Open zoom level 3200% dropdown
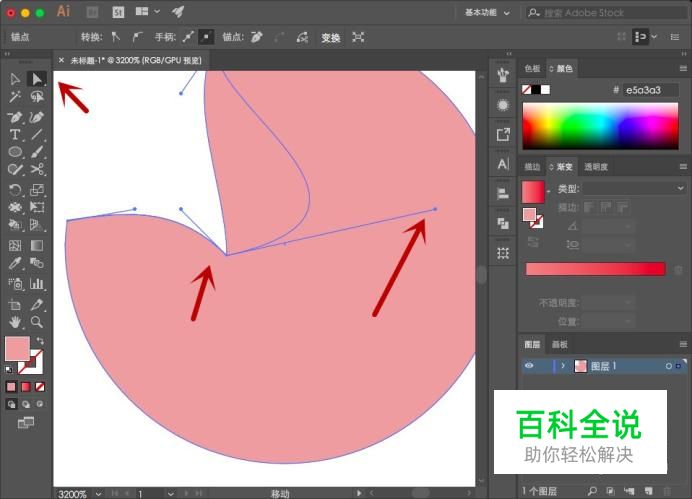Screen dimensions: 692x499 pos(98,494)
